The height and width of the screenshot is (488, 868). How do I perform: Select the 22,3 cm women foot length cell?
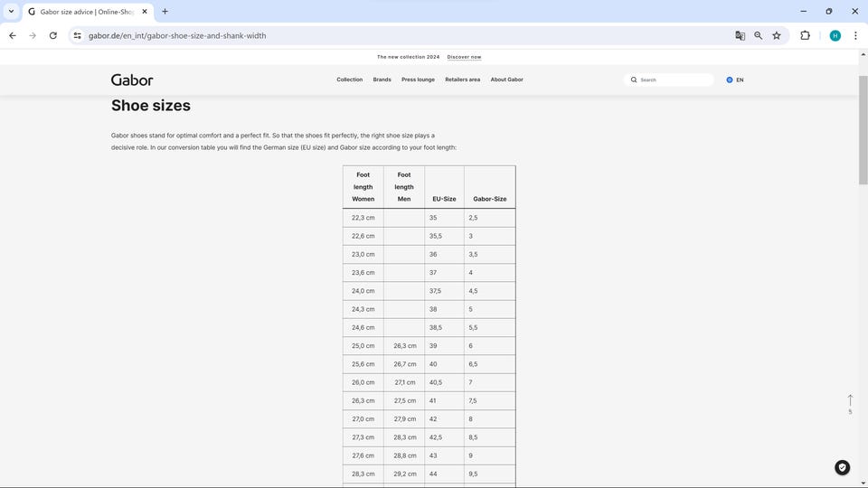point(363,218)
